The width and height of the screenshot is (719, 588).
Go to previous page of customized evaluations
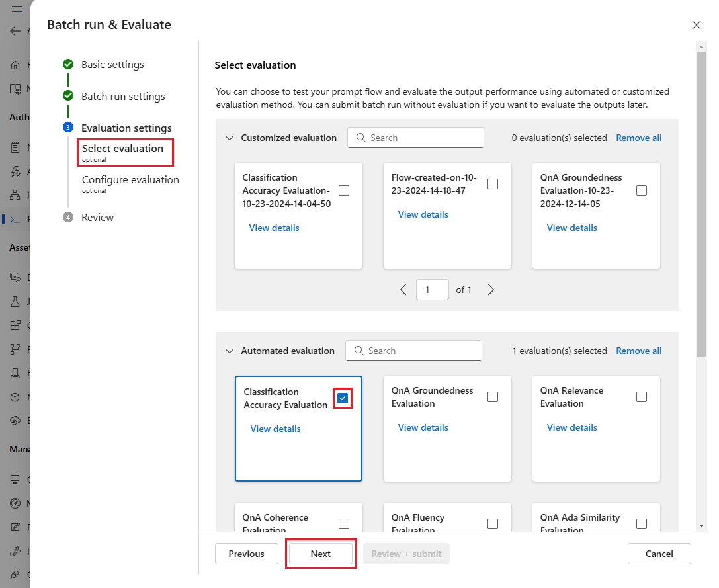[x=403, y=290]
